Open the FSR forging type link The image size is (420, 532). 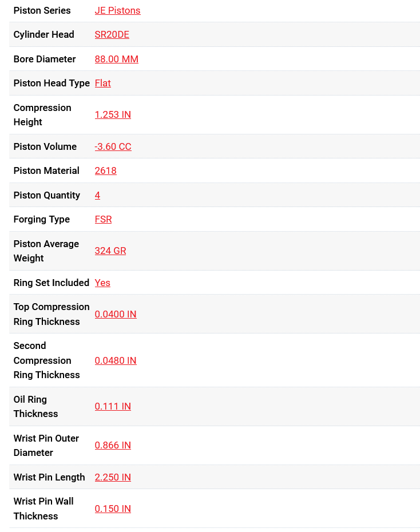click(x=103, y=219)
